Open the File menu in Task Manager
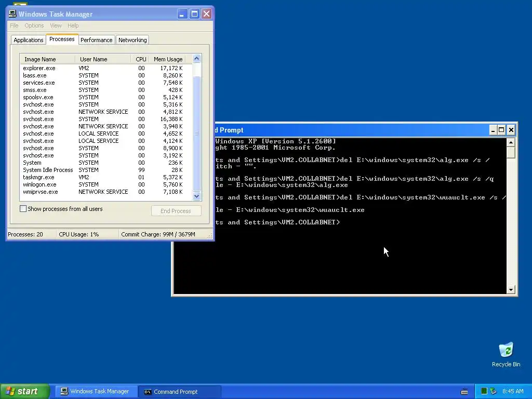The image size is (532, 399). click(x=14, y=25)
